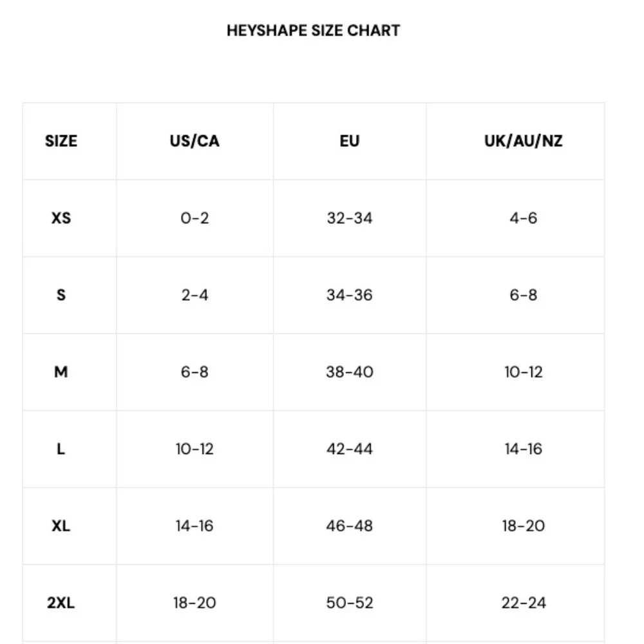Viewport: 644px width, 644px height.
Task: Select the EU value 34-36 cell
Action: 349,295
